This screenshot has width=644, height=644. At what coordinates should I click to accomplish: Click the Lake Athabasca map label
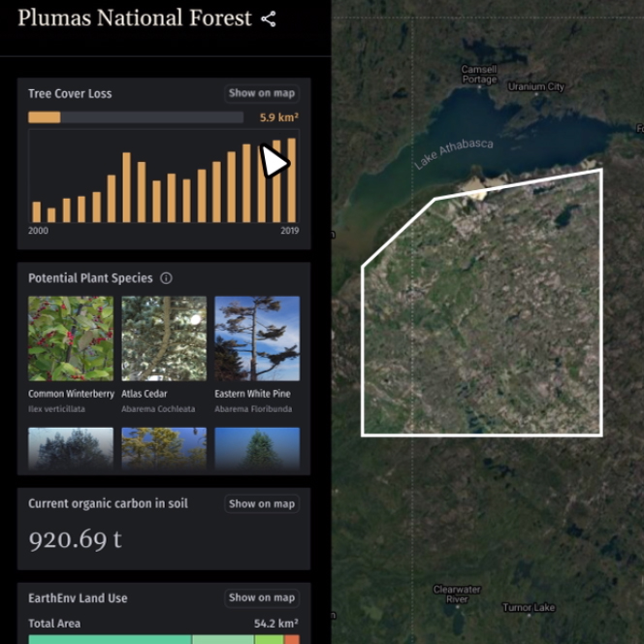pyautogui.click(x=454, y=153)
